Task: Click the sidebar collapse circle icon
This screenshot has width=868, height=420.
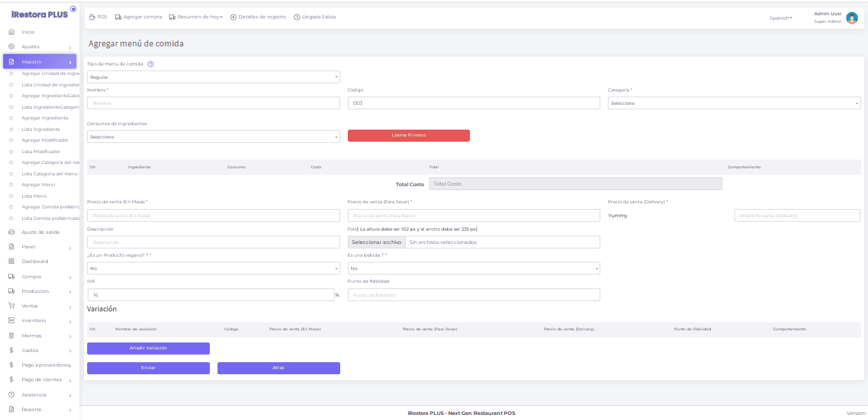Action: pyautogui.click(x=73, y=10)
